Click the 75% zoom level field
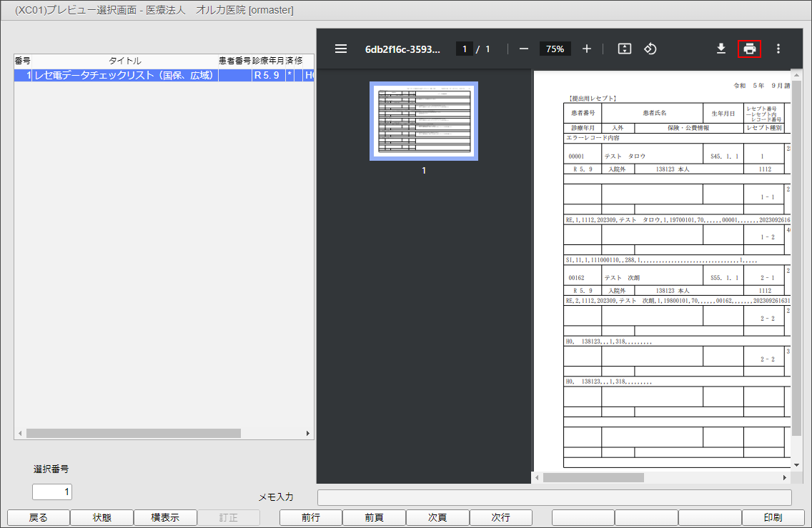Screen dimensions: 812x528 (x=555, y=49)
